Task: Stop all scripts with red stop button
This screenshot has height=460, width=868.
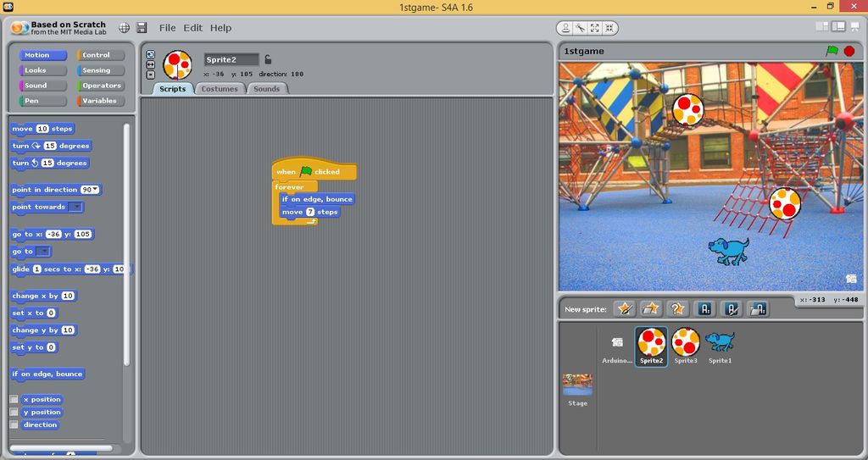Action: pos(849,51)
